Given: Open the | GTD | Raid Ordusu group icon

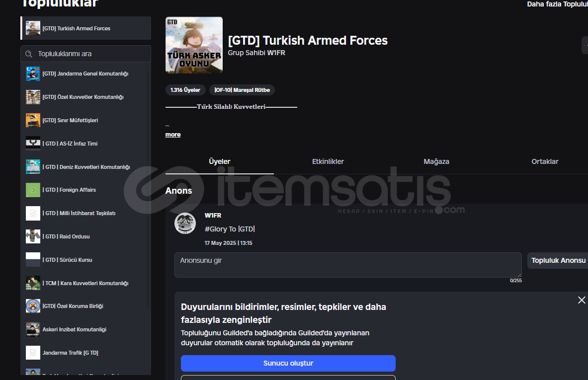Looking at the screenshot, I should pos(33,236).
